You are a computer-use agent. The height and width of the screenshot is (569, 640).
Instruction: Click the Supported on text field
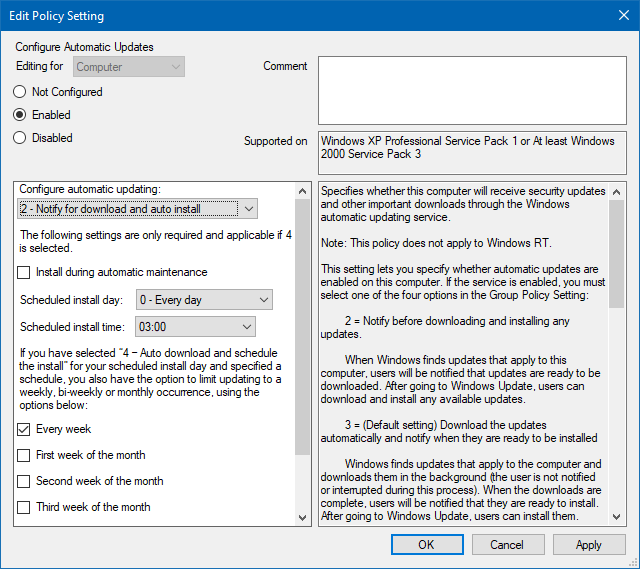(472, 153)
